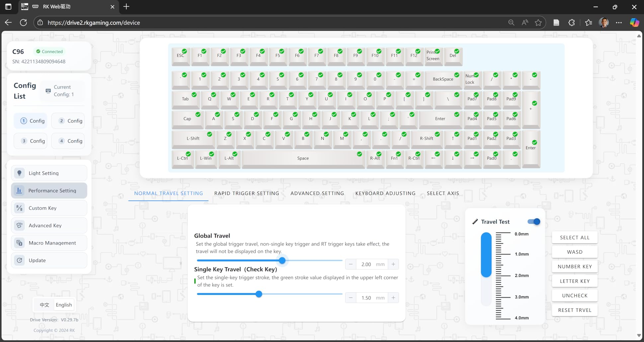Select the Performance Setting icon
Image resolution: width=644 pixels, height=342 pixels.
click(19, 190)
